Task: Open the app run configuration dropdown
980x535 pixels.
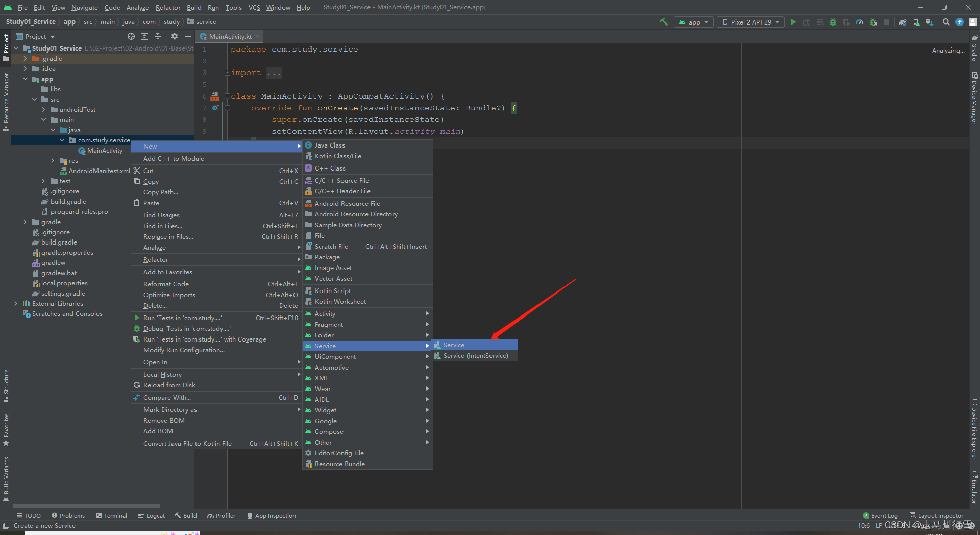Action: (694, 22)
